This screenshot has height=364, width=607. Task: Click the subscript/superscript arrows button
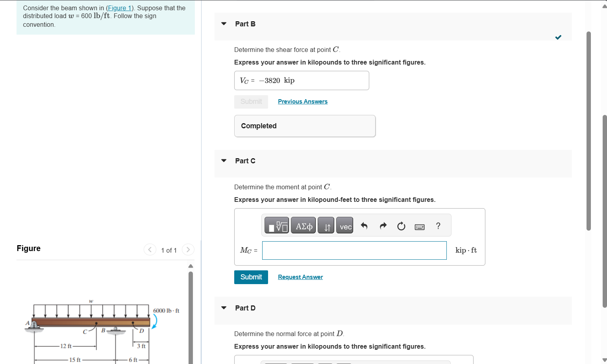point(326,225)
